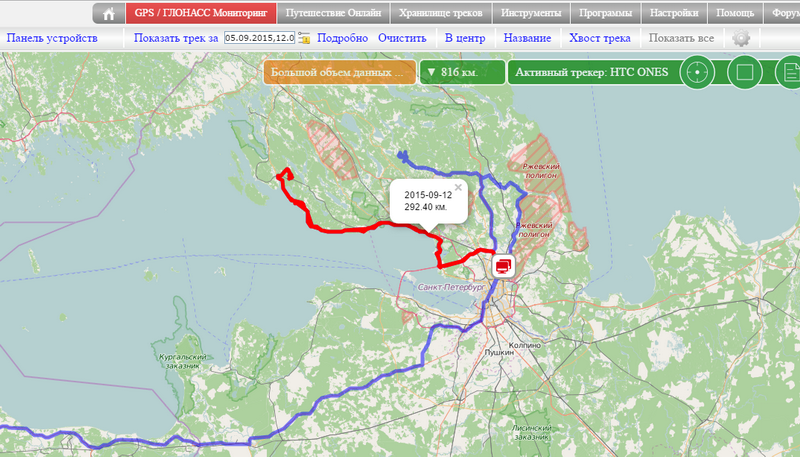The image size is (800, 457).
Task: Open settings gear icon in toolbar
Action: pos(740,38)
